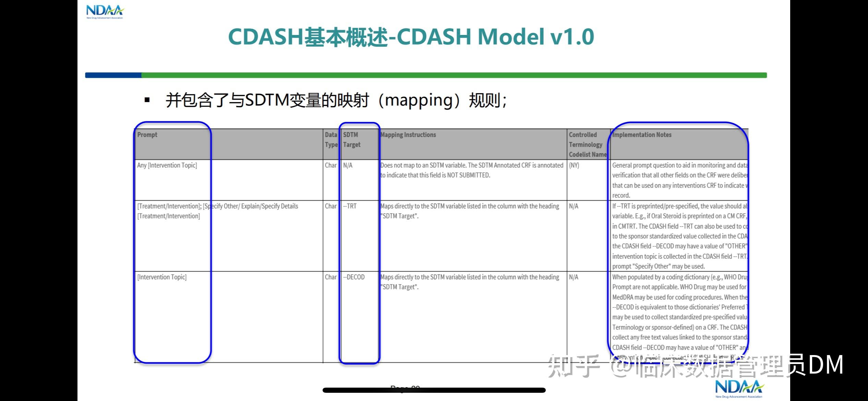The width and height of the screenshot is (868, 401).
Task: Click the N/A SDTM target cell
Action: (x=348, y=165)
